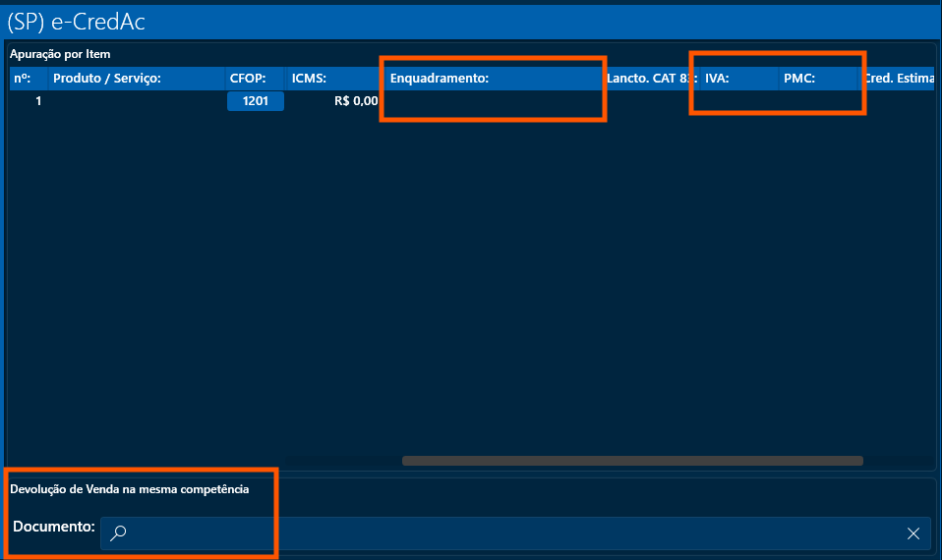The image size is (942, 560).
Task: Click the magnifier icon in Documento field
Action: pos(118,532)
